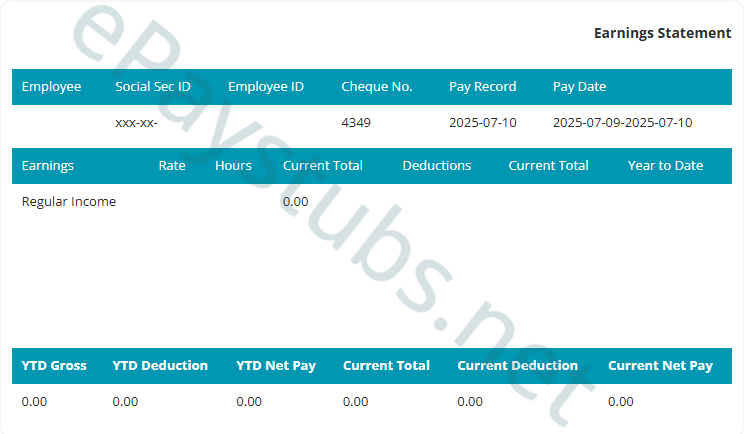
Task: Select the Hours column header
Action: [x=233, y=166]
